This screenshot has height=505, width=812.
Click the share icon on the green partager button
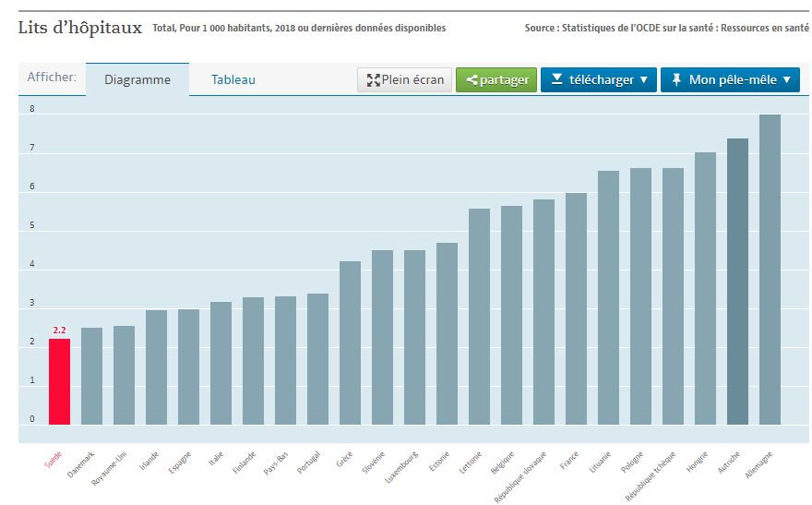472,79
